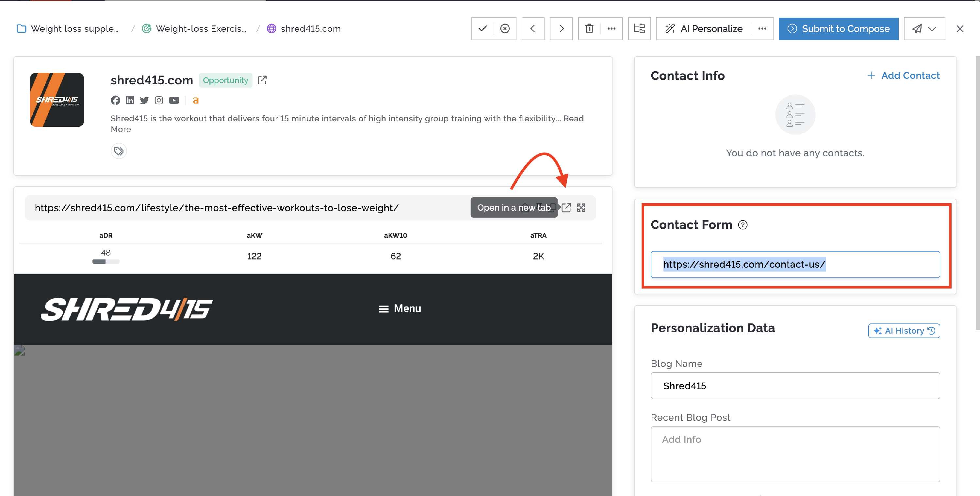Click the Blog Name input field
The image size is (980, 496).
795,386
